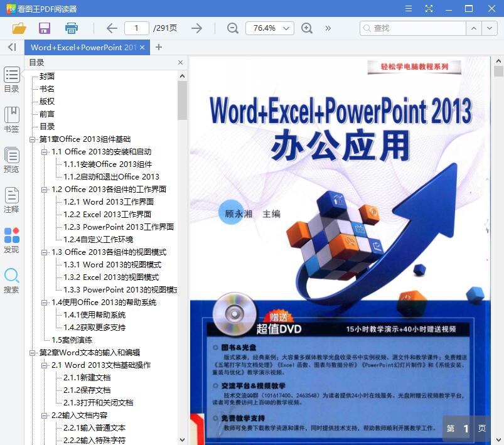504x445 pixels.
Task: Collapse 1.4使用Office 2013的帮助系统 node
Action: [45, 303]
